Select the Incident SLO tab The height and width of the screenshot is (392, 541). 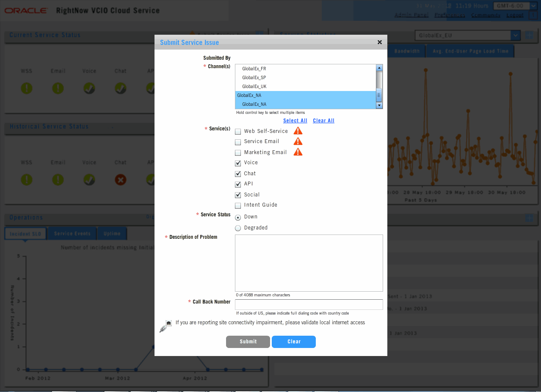coord(25,234)
